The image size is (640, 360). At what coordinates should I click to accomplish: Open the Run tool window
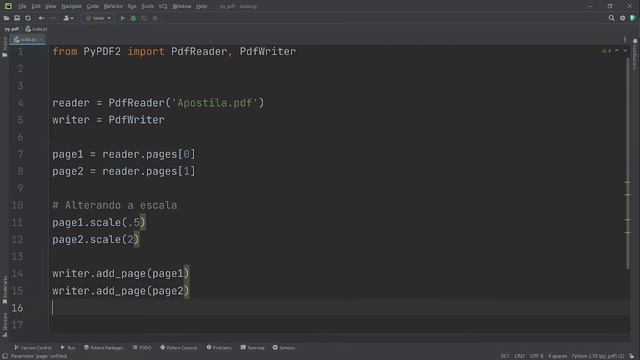[68, 348]
